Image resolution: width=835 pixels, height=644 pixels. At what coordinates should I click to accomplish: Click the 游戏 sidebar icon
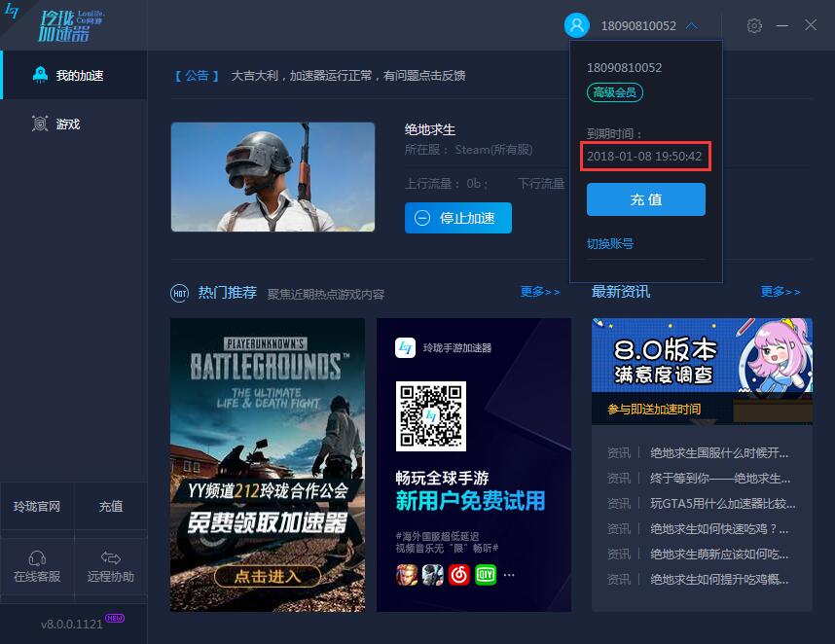pos(39,124)
